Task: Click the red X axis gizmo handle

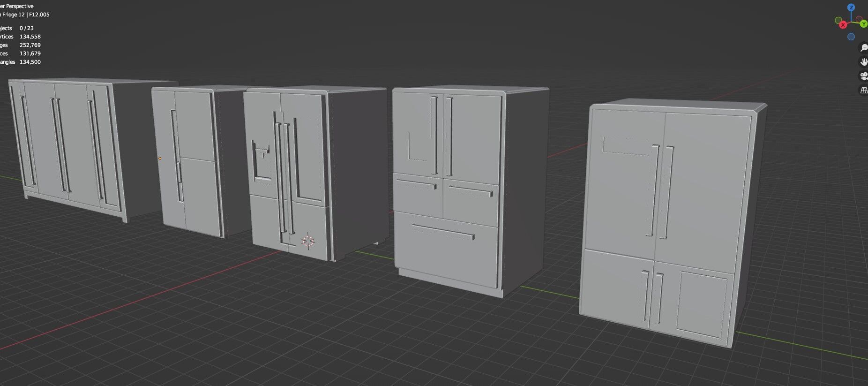Action: coord(843,25)
